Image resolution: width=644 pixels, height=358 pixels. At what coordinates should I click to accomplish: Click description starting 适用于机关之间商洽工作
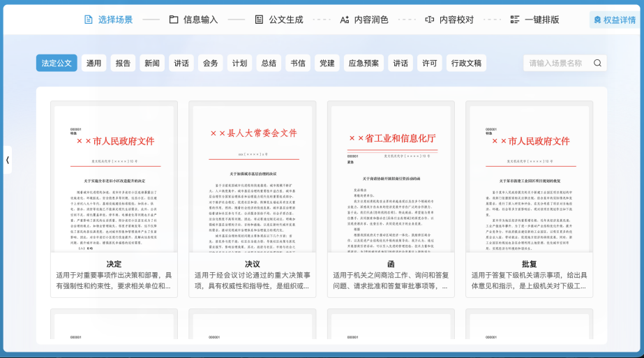[391, 281]
